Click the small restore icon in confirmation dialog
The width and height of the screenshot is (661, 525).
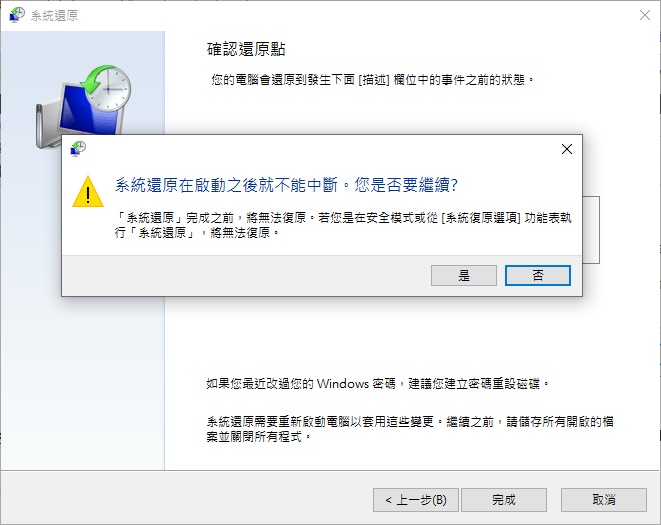(78, 148)
